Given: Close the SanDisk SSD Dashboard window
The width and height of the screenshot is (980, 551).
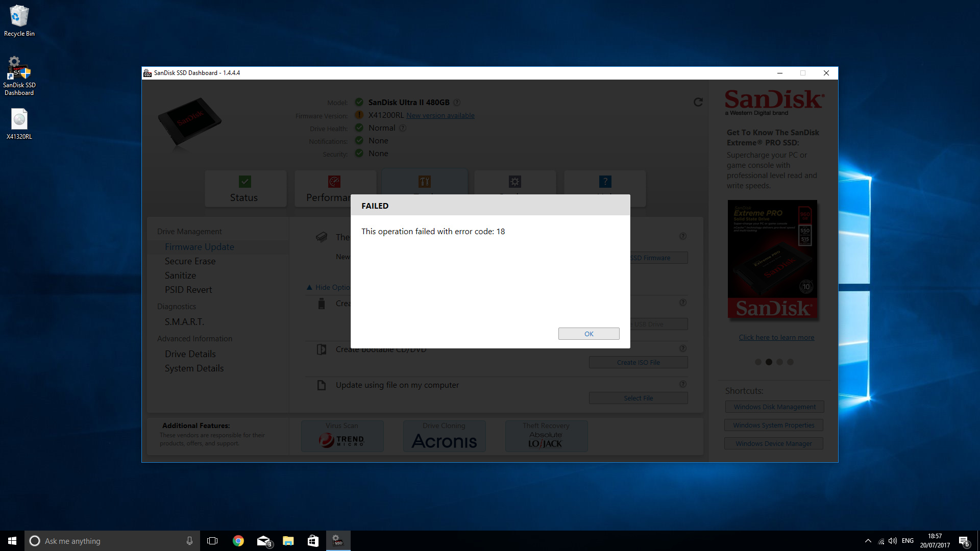Looking at the screenshot, I should tap(826, 73).
